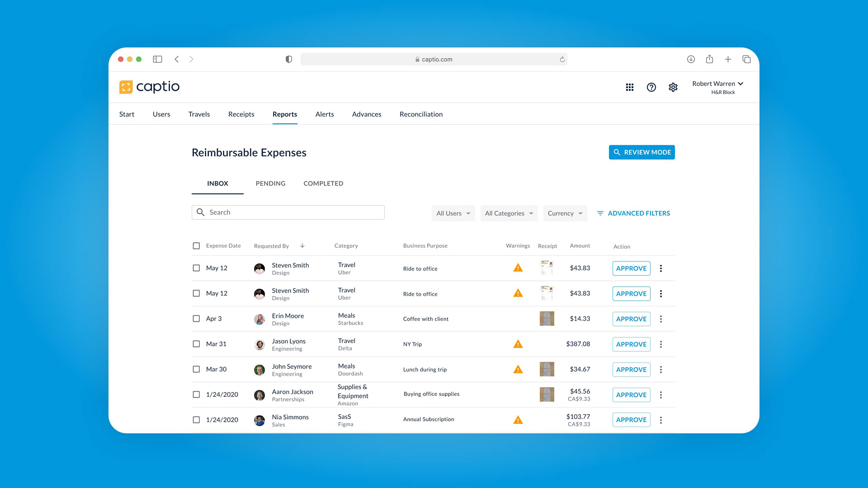Open more options for Nia Simmons row
This screenshot has width=868, height=488.
(x=661, y=420)
